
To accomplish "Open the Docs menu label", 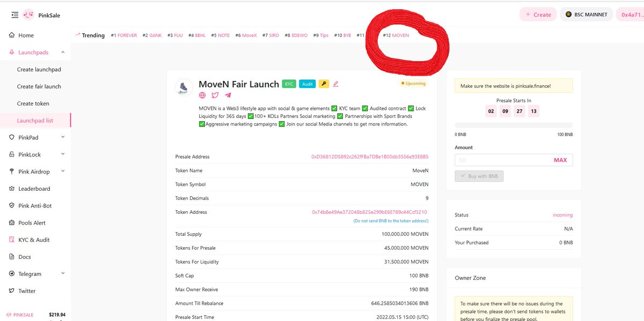I will coord(25,257).
